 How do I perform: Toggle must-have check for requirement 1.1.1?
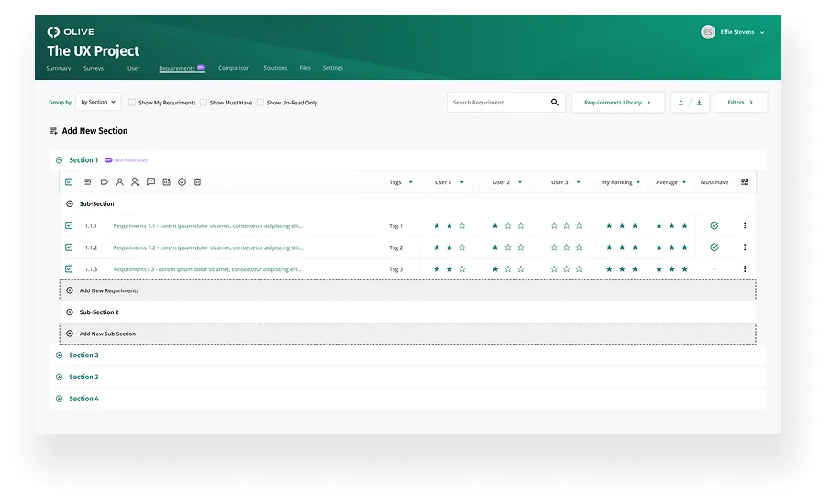715,225
